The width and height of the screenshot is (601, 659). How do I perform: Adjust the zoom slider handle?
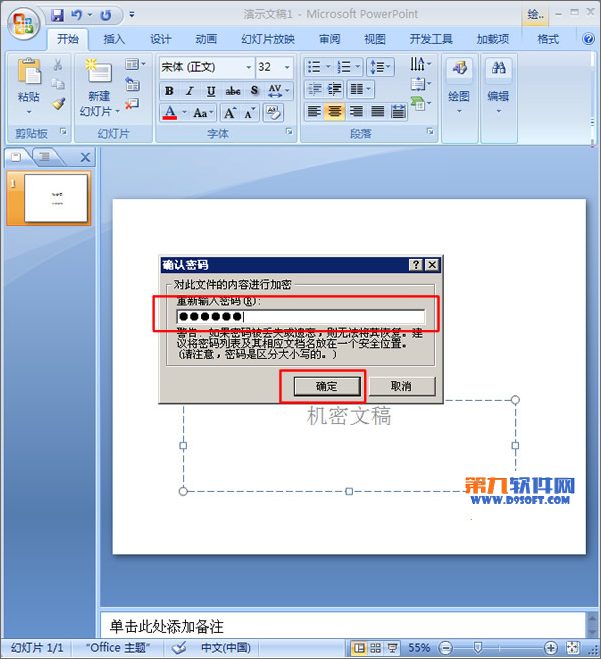click(x=477, y=647)
